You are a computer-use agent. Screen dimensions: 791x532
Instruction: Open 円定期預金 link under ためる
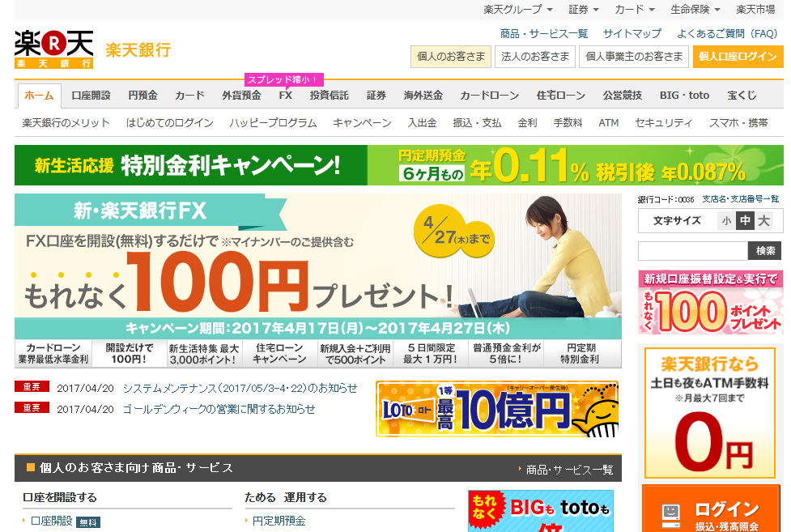pos(279,521)
